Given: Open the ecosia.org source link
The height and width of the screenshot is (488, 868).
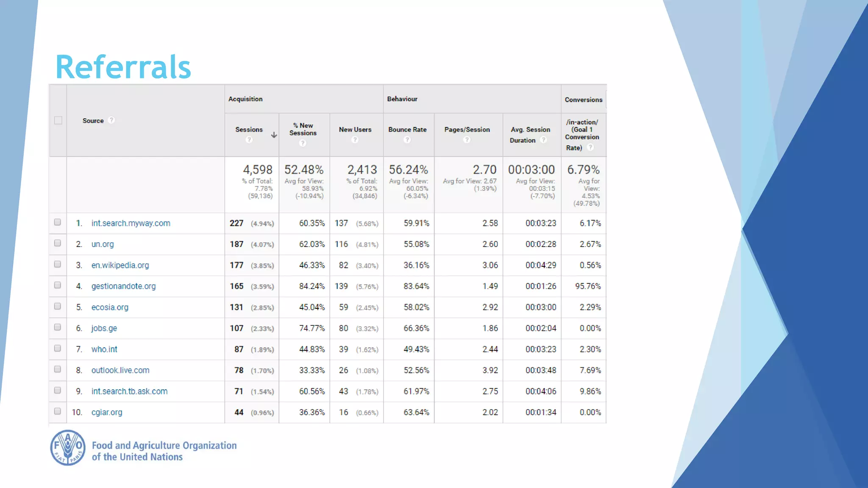Looking at the screenshot, I should click(x=110, y=307).
